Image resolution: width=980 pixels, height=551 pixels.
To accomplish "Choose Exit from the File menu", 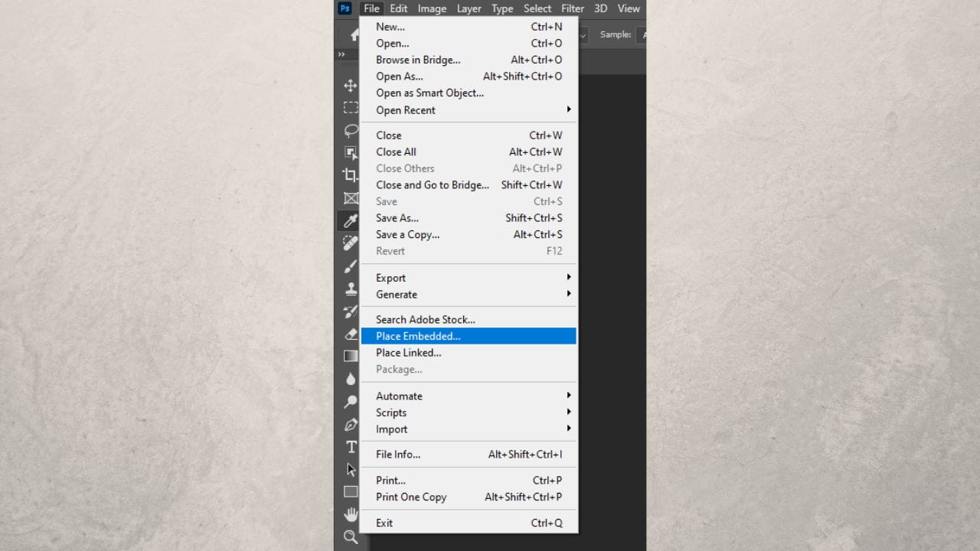I will 469,523.
